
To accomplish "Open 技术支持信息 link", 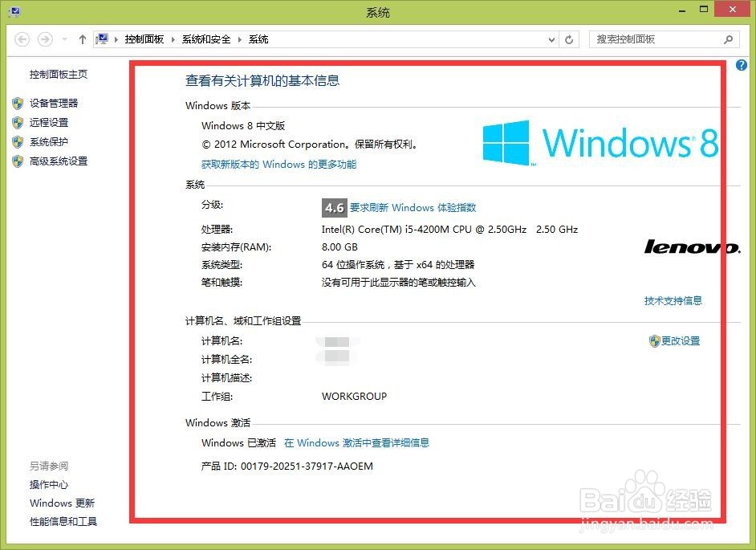I will tap(673, 300).
